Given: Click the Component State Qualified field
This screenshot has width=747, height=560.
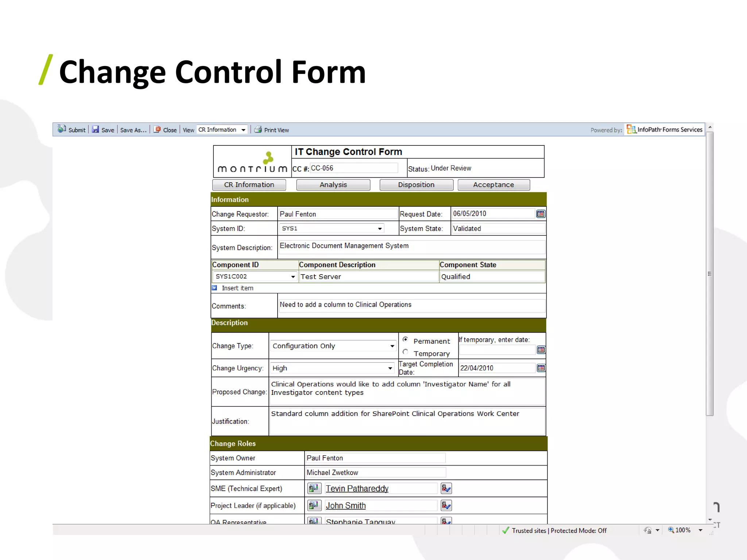Looking at the screenshot, I should coord(492,277).
